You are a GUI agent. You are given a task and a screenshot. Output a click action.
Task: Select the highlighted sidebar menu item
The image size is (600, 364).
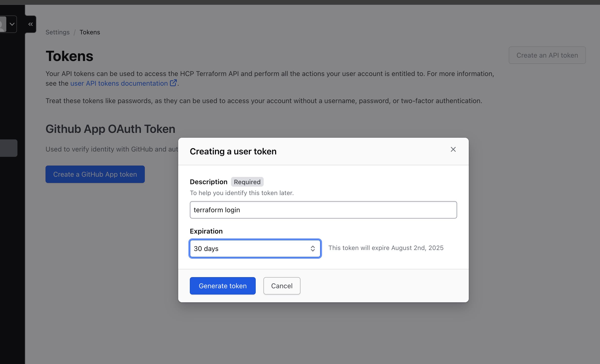point(8,148)
